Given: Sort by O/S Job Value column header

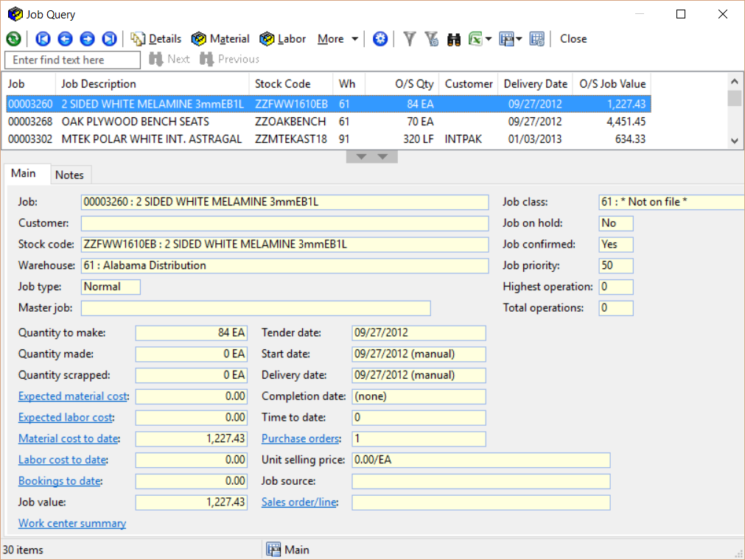Looking at the screenshot, I should 612,84.
